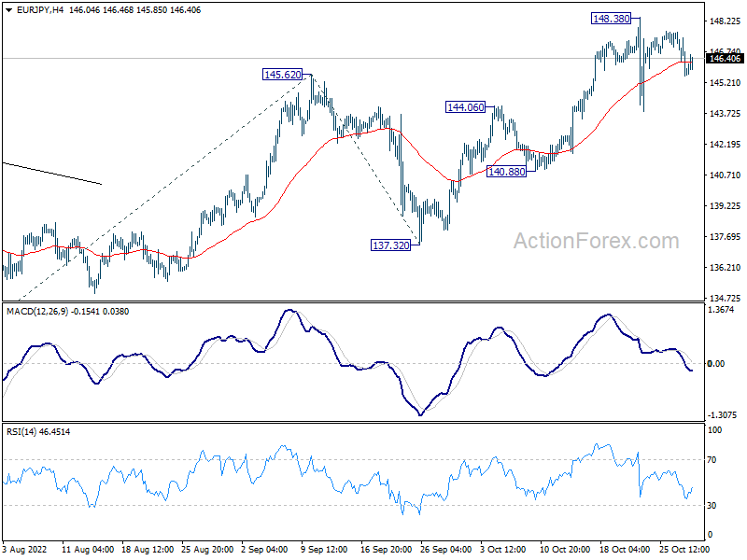Click the MACD zero level 0.00 label

click(716, 364)
